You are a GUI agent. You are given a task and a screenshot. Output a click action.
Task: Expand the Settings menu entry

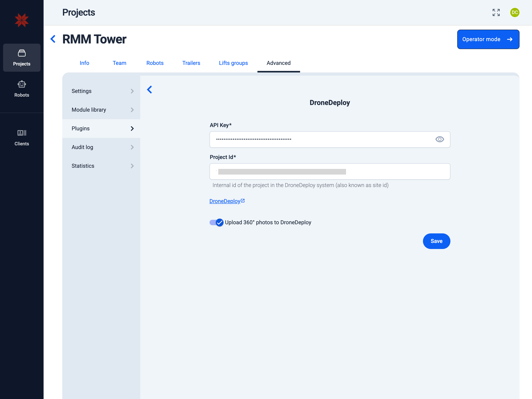(101, 91)
